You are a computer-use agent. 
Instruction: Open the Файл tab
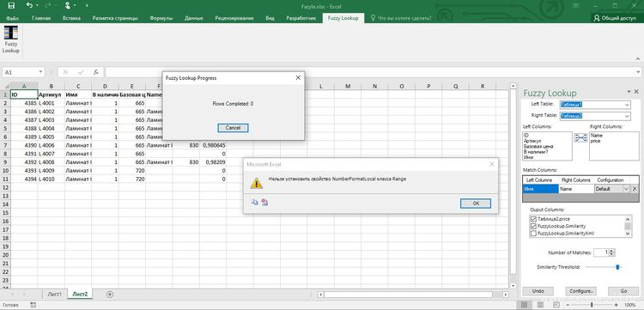click(x=13, y=18)
